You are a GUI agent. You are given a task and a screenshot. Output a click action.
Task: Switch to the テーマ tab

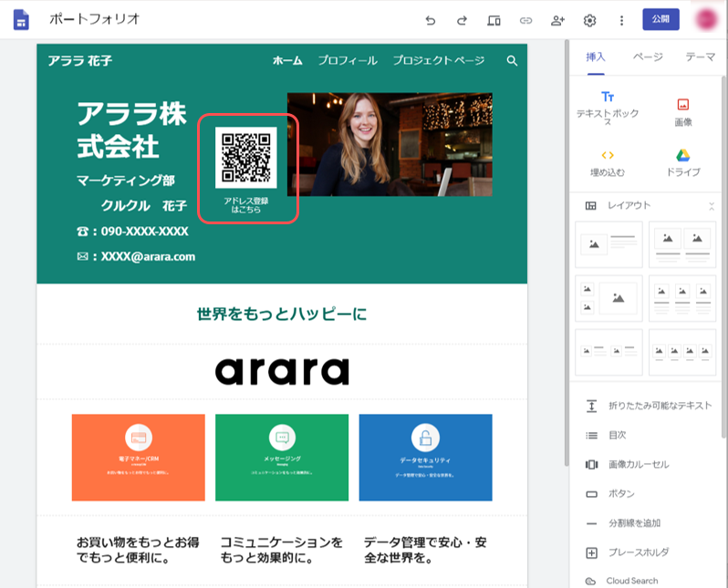click(x=700, y=57)
